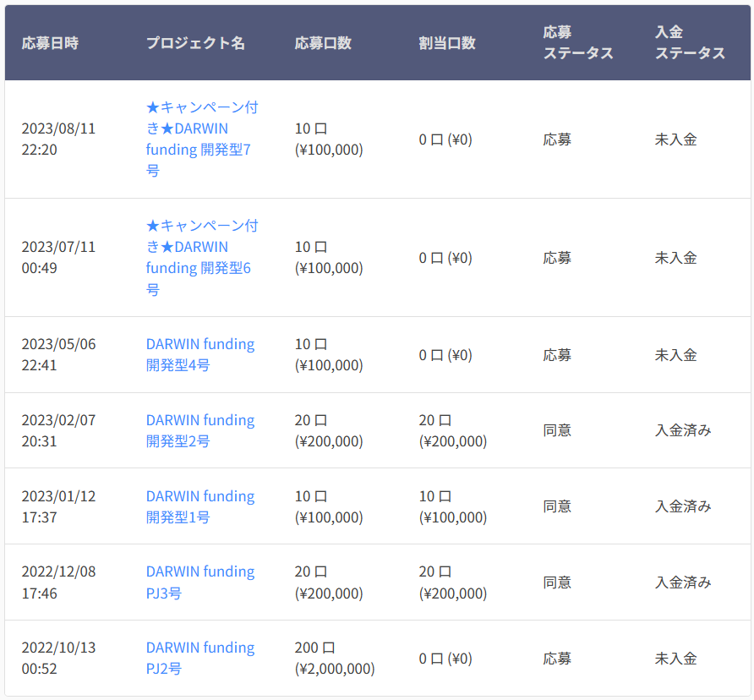Screen dimensions: 754x700
Task: Click 応募 status in 開発型6号 row
Action: coord(557,258)
